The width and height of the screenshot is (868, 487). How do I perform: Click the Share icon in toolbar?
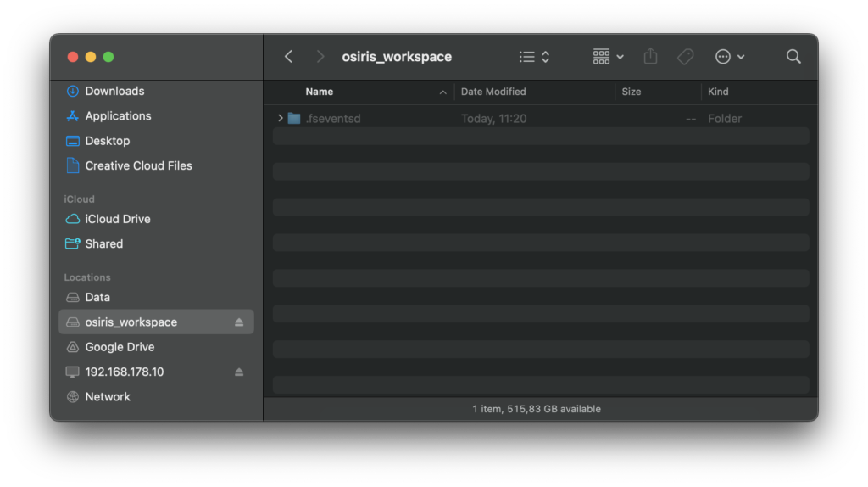650,57
